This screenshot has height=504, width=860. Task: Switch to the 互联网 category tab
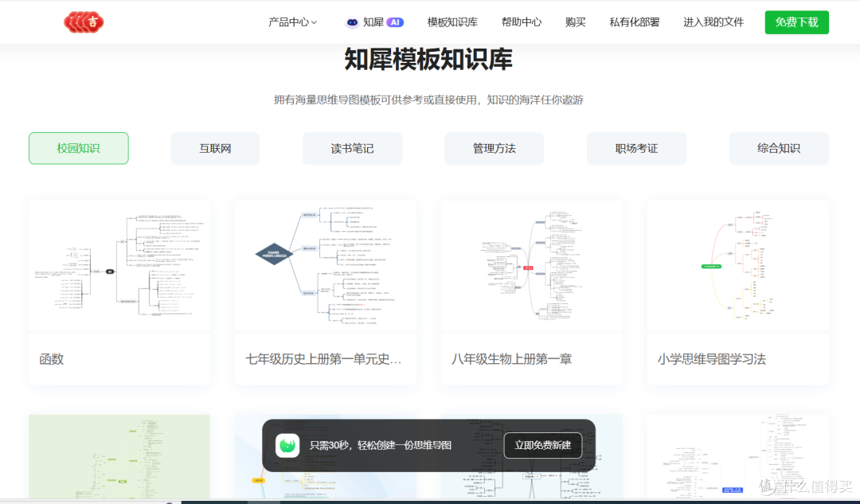pyautogui.click(x=215, y=148)
